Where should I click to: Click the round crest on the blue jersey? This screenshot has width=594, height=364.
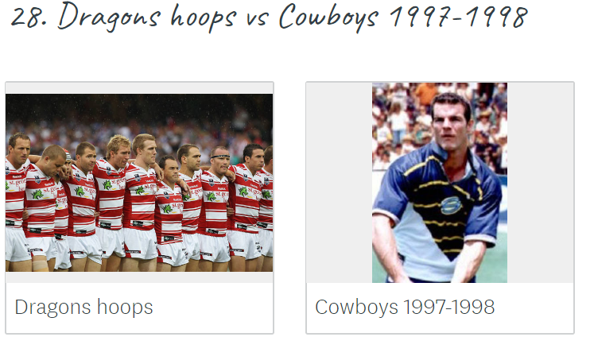click(x=451, y=206)
